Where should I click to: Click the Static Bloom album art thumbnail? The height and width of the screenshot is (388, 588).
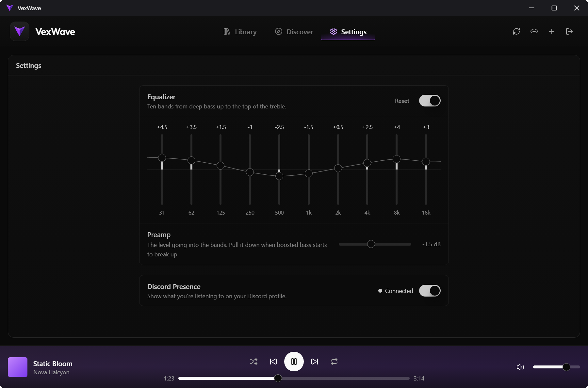18,367
